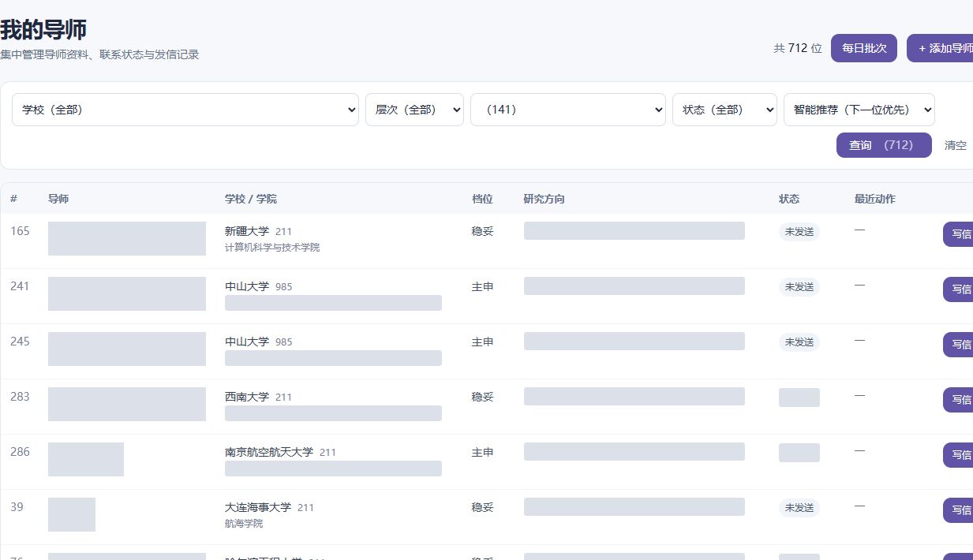This screenshot has height=560, width=973.
Task: Click the # column header
Action: 13,199
